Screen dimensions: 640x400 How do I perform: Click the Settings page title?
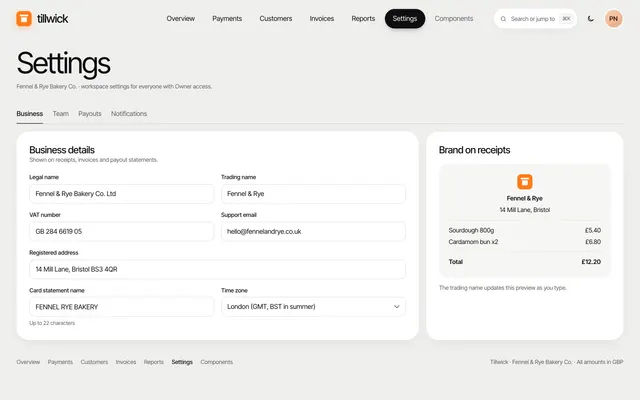(63, 64)
